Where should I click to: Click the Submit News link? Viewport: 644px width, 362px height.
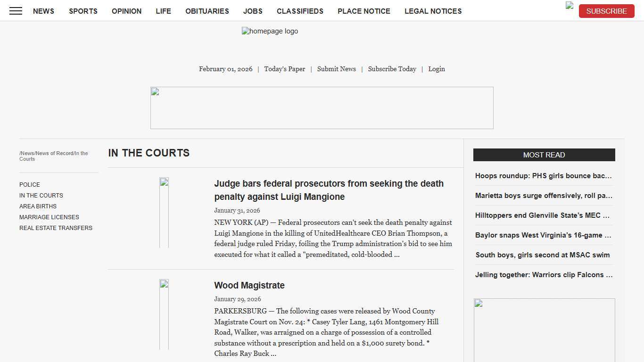coord(336,69)
